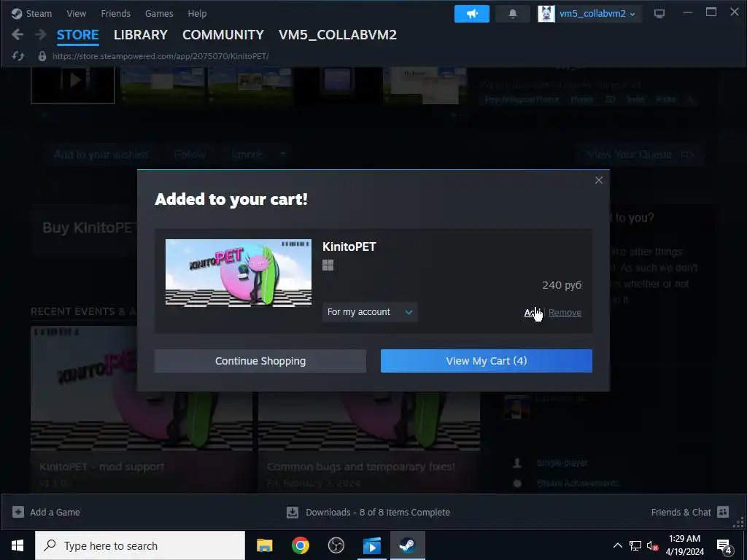This screenshot has width=747, height=560.
Task: Go forward with the right arrow
Action: tap(41, 34)
